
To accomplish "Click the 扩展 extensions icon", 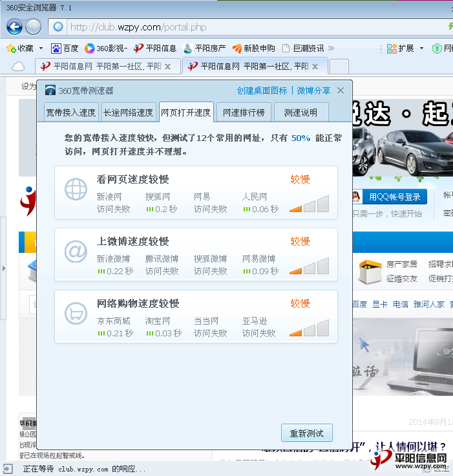I will click(392, 49).
